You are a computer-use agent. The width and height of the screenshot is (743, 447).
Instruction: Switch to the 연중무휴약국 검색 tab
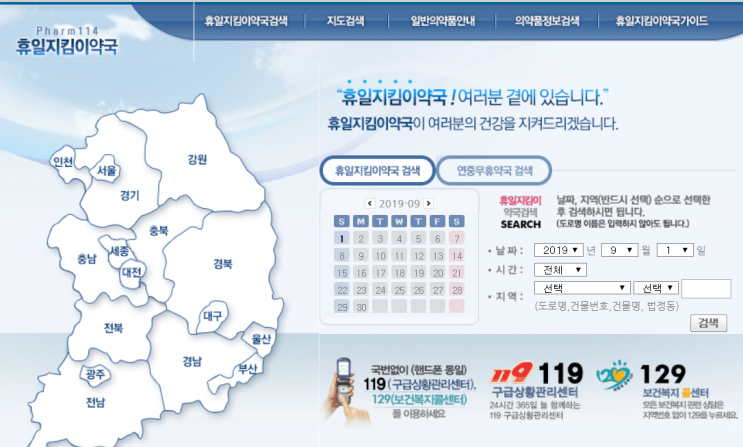coord(494,171)
